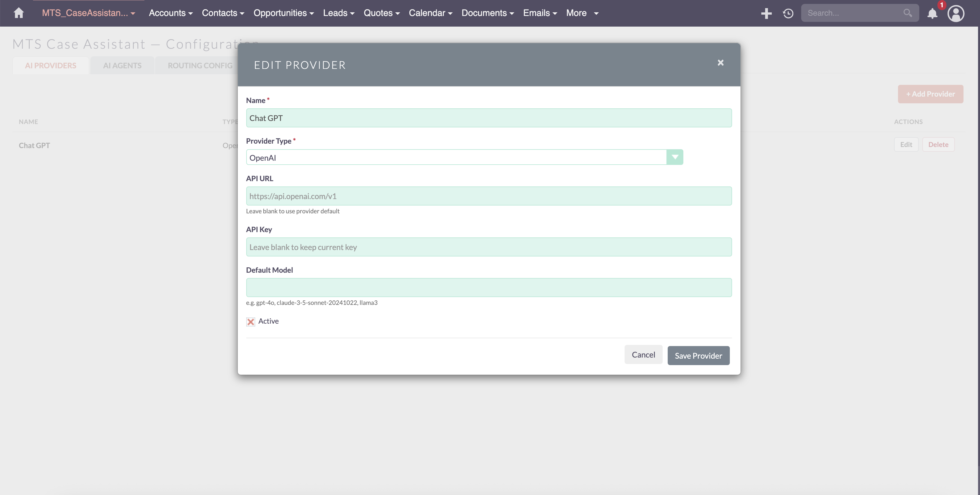Click inside the Default Model field
Image resolution: width=980 pixels, height=495 pixels.
pyautogui.click(x=489, y=287)
